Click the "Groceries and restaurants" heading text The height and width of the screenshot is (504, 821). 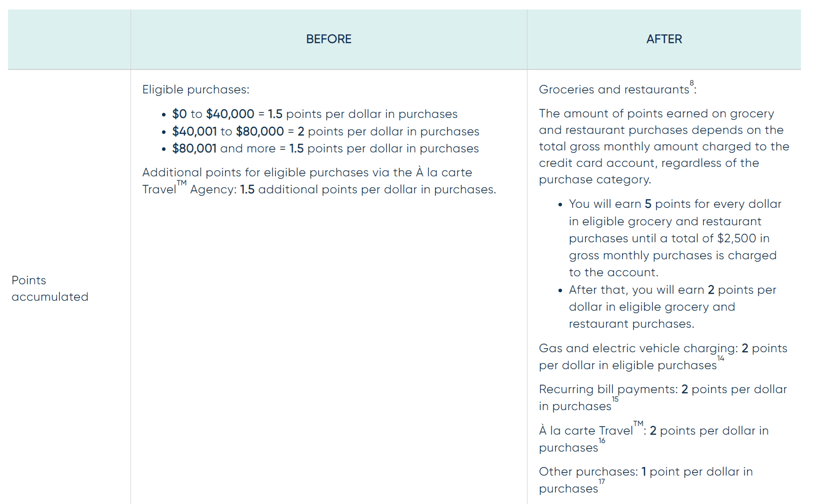coord(613,90)
